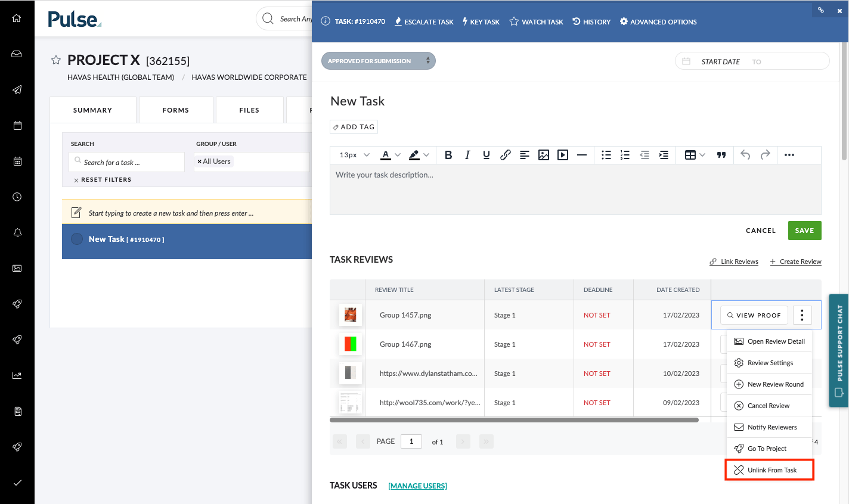The width and height of the screenshot is (849, 504).
Task: Insert a hyperlink in the description
Action: pyautogui.click(x=506, y=155)
